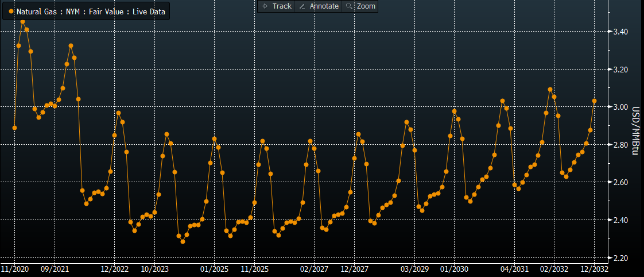The image size is (644, 277).
Task: Click the Annotate pencil icon
Action: (x=302, y=6)
